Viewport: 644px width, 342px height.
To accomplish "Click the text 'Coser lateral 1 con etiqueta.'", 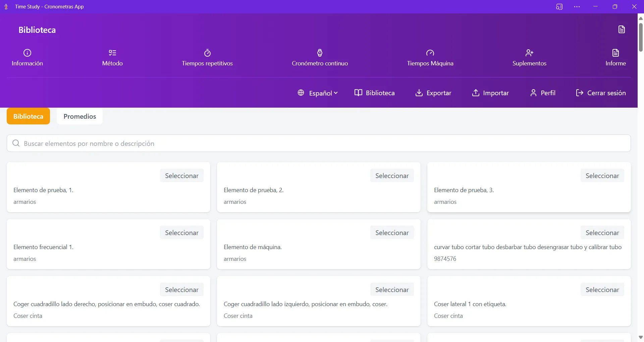I will pyautogui.click(x=470, y=304).
